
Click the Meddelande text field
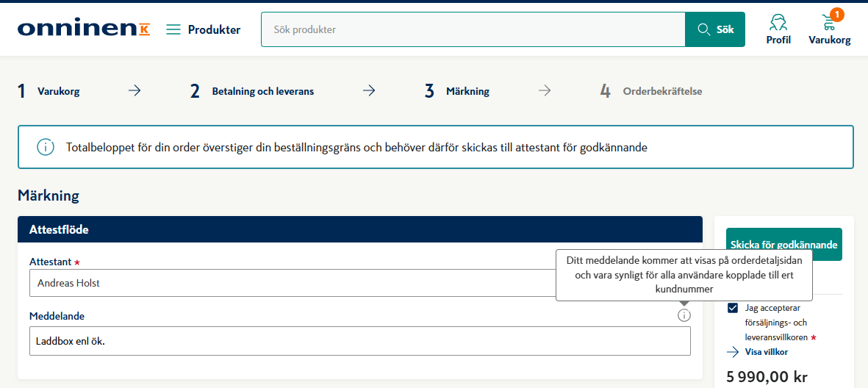pyautogui.click(x=360, y=341)
